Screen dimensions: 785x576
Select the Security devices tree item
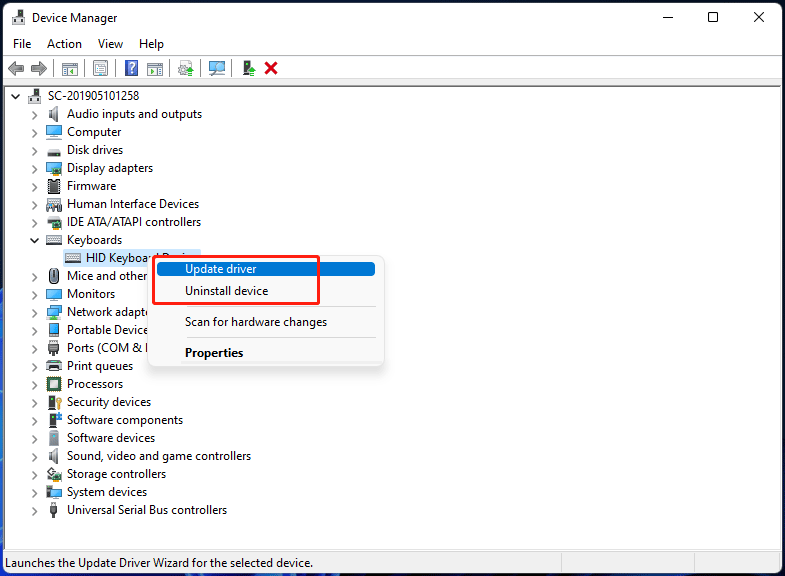(109, 402)
